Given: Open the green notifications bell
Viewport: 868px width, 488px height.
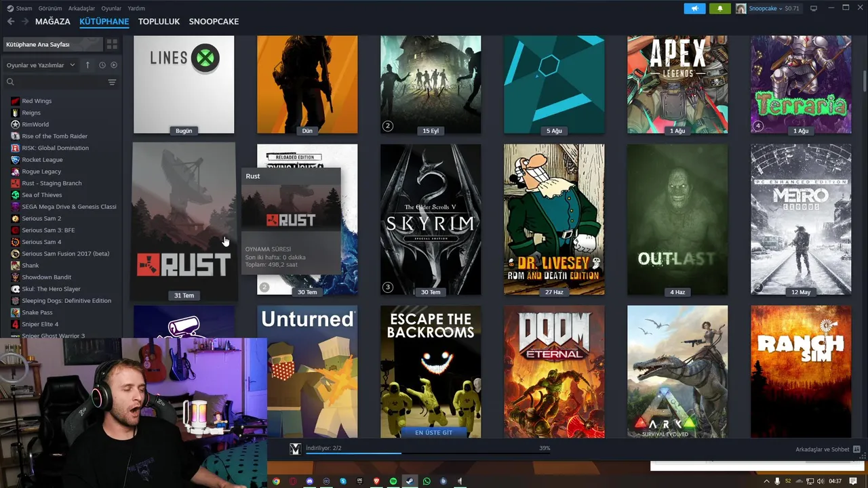Looking at the screenshot, I should pyautogui.click(x=719, y=8).
